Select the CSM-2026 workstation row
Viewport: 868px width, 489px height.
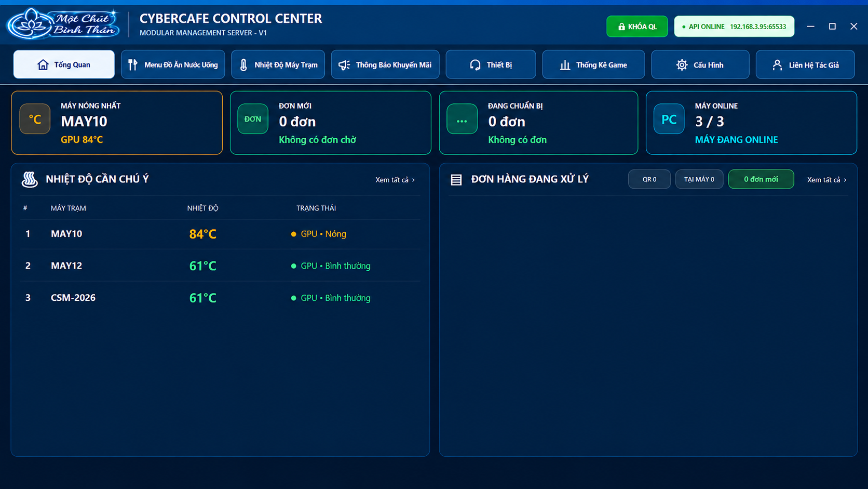[221, 298]
